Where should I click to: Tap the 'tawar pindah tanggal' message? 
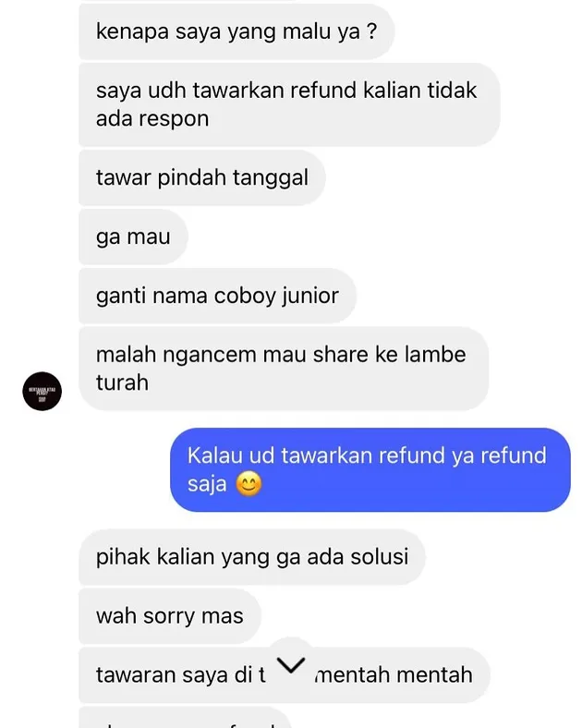coord(202,177)
